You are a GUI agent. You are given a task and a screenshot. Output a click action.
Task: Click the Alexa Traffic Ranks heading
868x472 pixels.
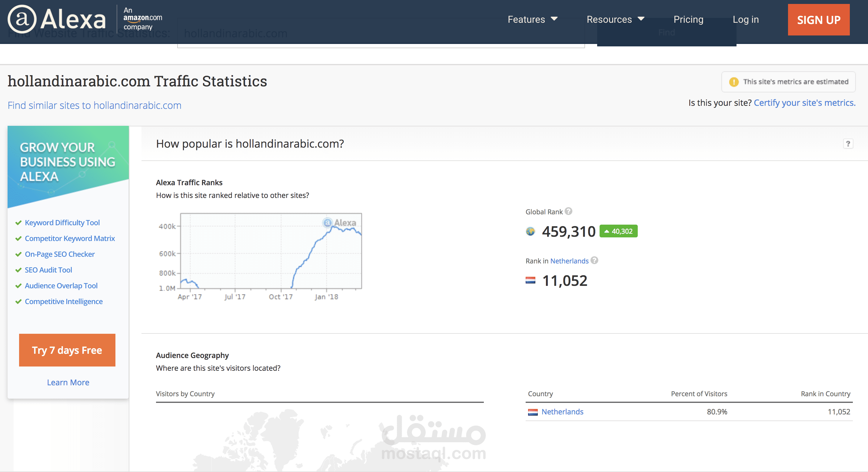pos(189,182)
